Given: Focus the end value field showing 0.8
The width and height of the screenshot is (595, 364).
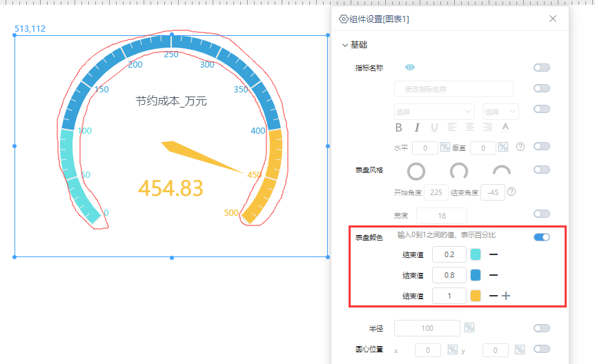Looking at the screenshot, I should tap(449, 275).
